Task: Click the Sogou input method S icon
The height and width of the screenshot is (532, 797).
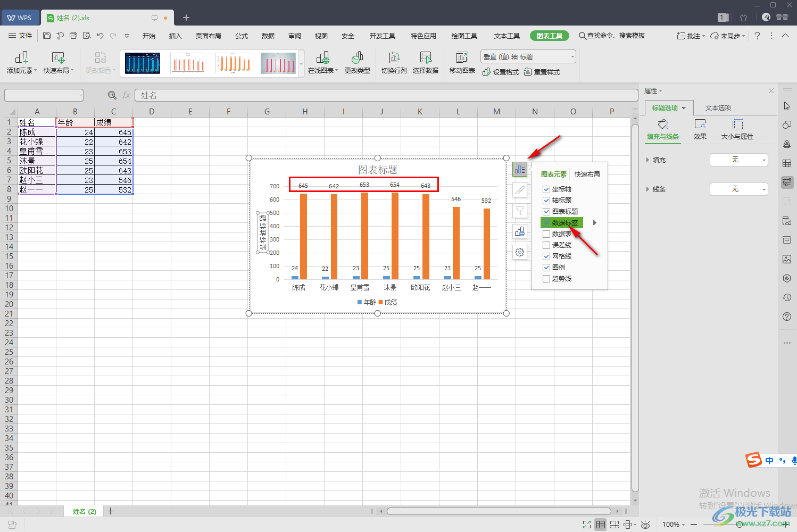Action: [x=754, y=460]
